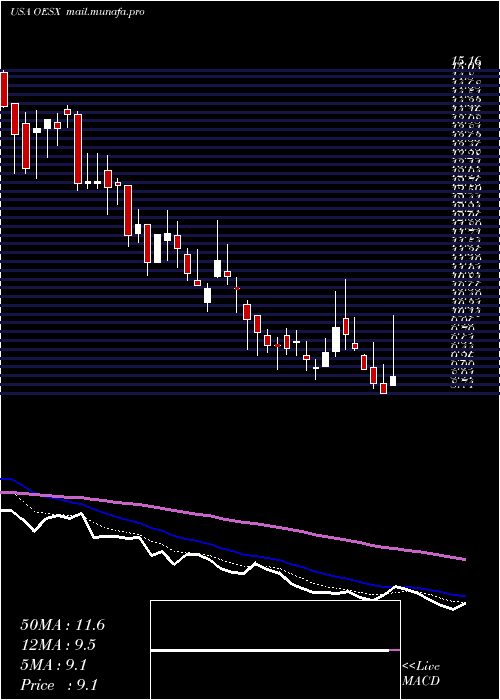
Task: Click the first tall red candlestick on the chart
Action: coord(4,89)
